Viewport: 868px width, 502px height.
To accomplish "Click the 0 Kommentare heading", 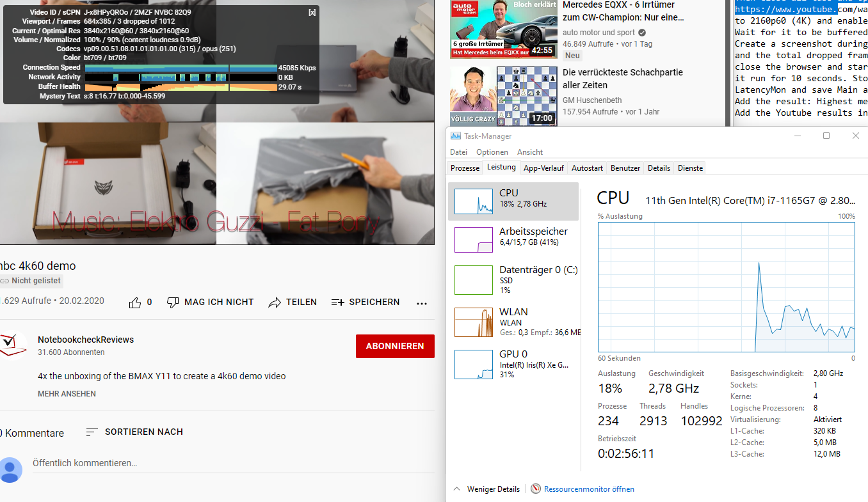I will coord(32,434).
